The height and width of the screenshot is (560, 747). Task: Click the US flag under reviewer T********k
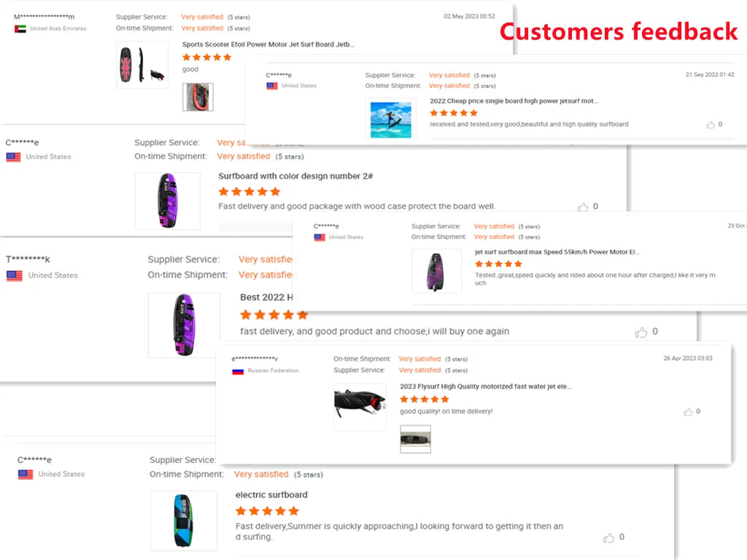(15, 276)
